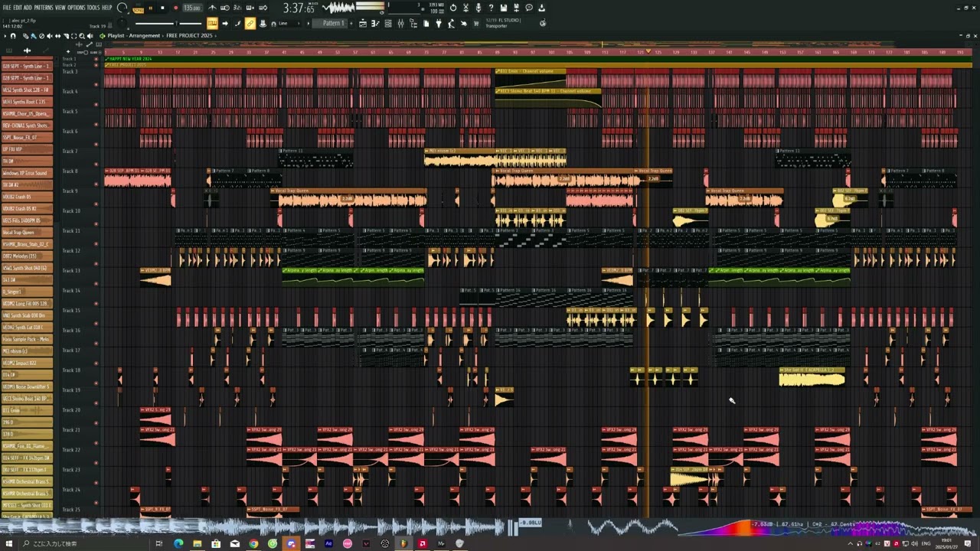Select the Playback speaker tool in Playlist toolbar
Image resolution: width=980 pixels, height=551 pixels.
(x=90, y=36)
